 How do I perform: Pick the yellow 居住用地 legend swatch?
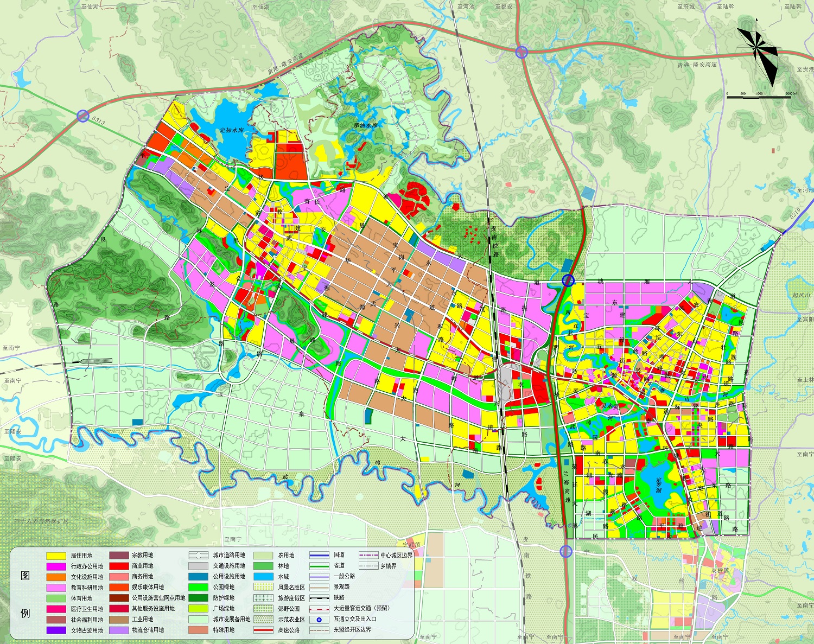tap(56, 556)
